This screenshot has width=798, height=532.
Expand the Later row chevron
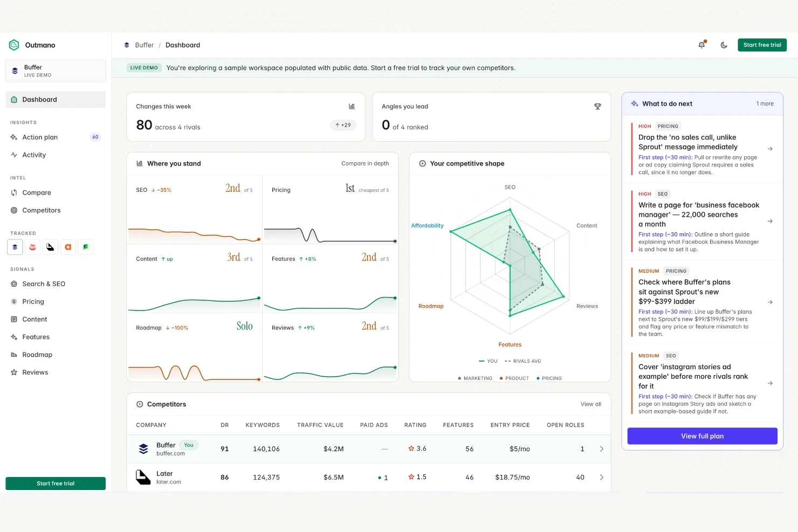pos(602,478)
